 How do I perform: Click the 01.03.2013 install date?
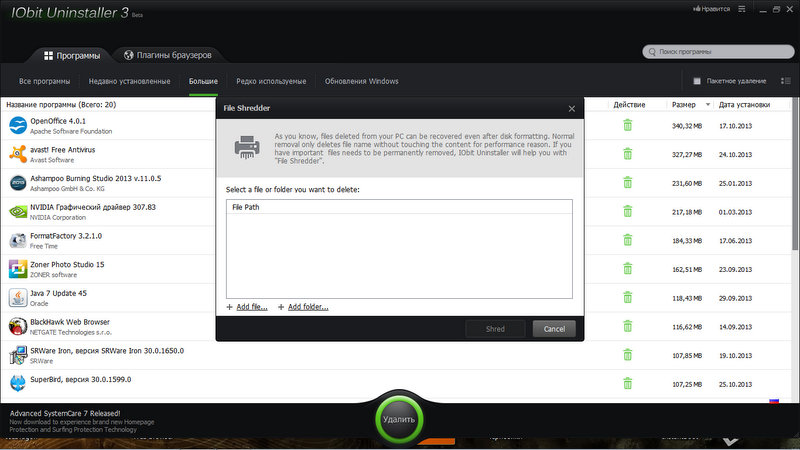[735, 212]
